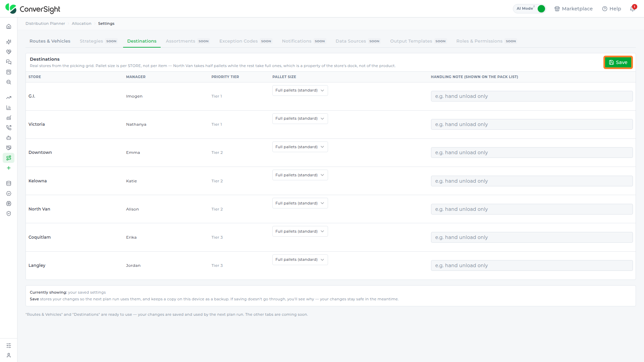Click the sliders preferences icon in sidebar

coord(9,346)
